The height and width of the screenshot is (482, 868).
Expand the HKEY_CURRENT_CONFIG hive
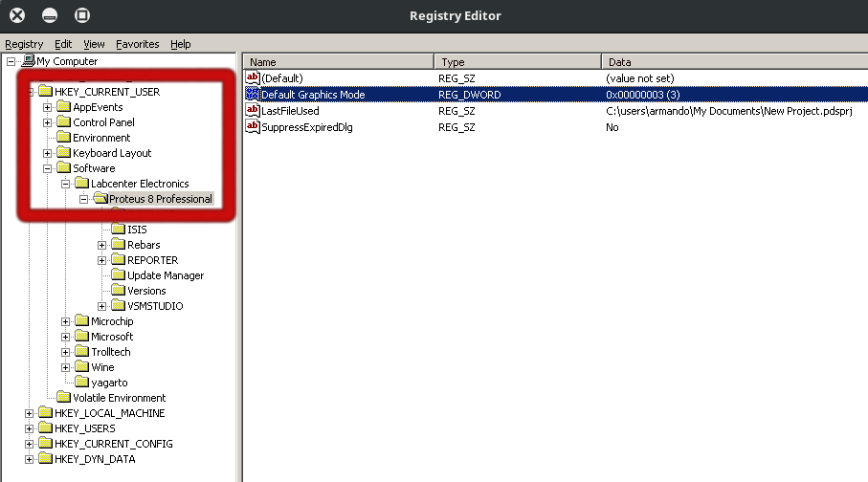[29, 444]
